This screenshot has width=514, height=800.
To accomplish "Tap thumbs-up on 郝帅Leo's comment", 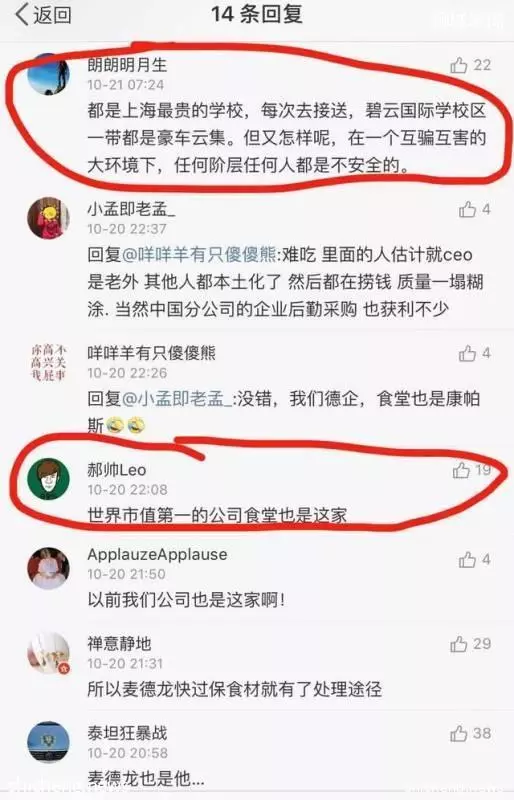I will 461,470.
